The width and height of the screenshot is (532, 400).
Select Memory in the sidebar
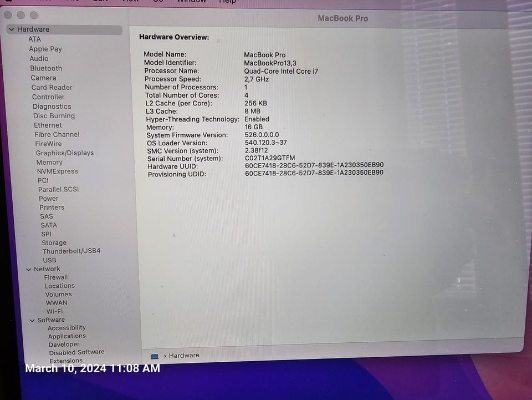coord(49,163)
